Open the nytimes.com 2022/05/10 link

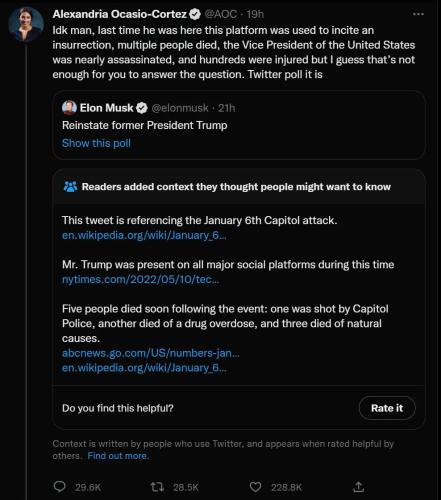click(x=141, y=279)
